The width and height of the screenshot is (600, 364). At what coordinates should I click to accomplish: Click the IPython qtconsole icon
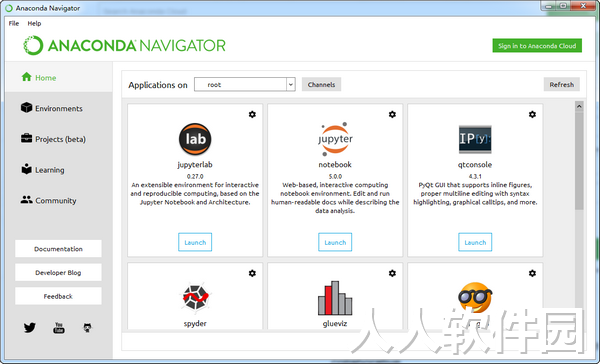tap(475, 139)
